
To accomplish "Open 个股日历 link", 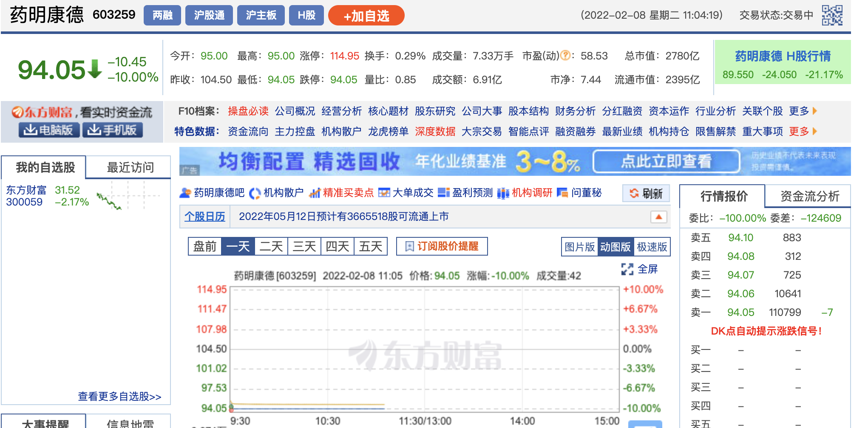I will pos(205,217).
